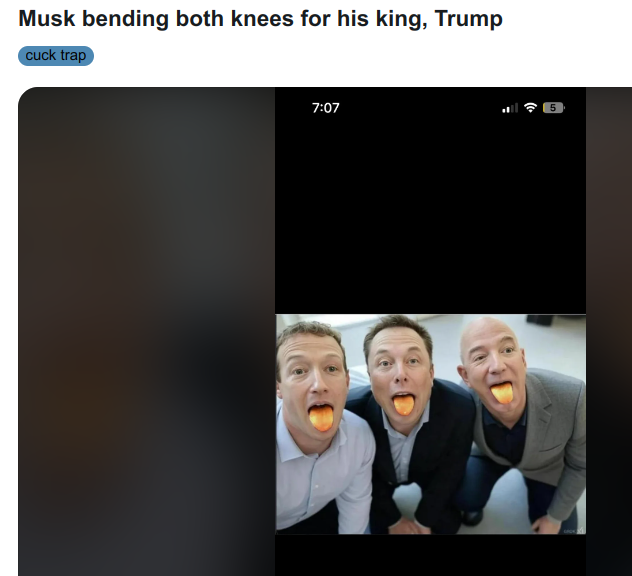This screenshot has height=576, width=632.
Task: Select the word "Musk" in the title
Action: pos(47,19)
